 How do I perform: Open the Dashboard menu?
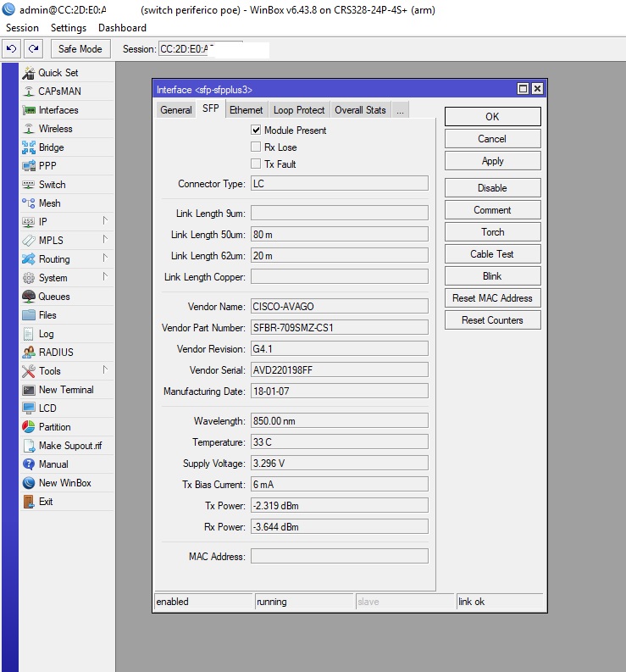coord(122,28)
